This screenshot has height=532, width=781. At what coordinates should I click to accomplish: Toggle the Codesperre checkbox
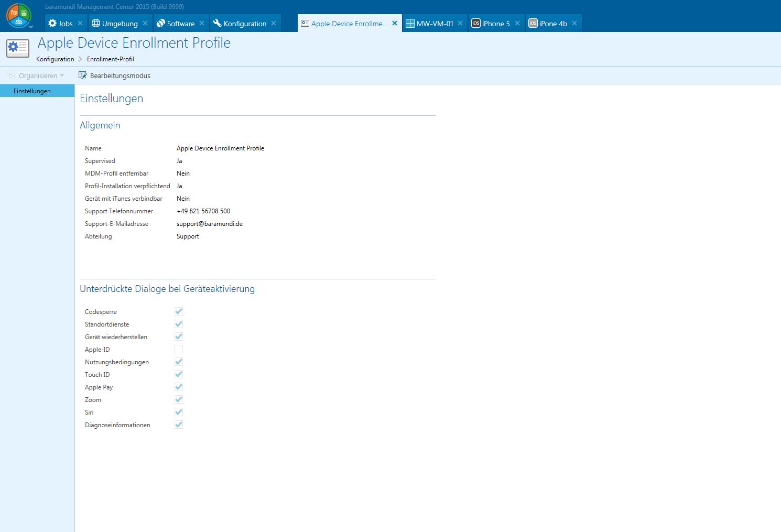click(179, 312)
